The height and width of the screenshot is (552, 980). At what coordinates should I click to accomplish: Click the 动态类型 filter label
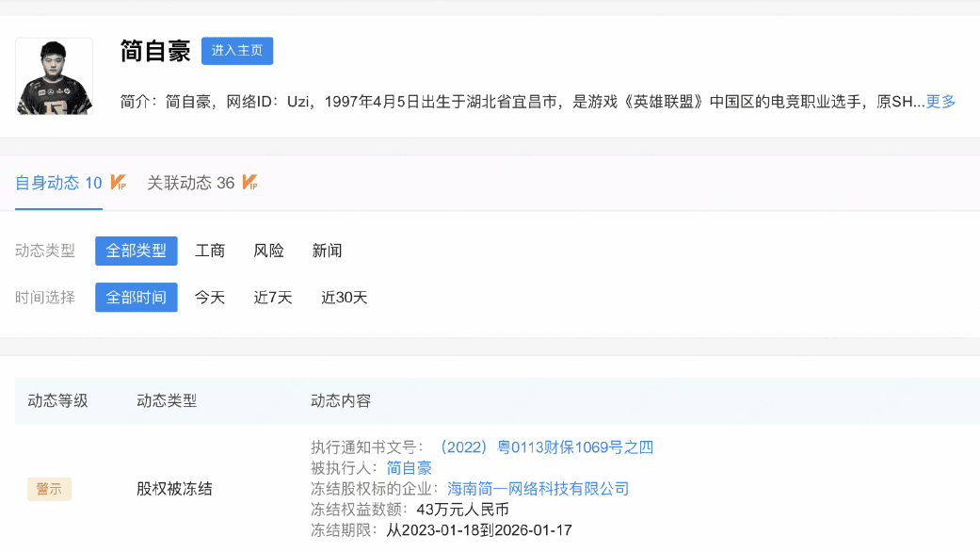(45, 251)
